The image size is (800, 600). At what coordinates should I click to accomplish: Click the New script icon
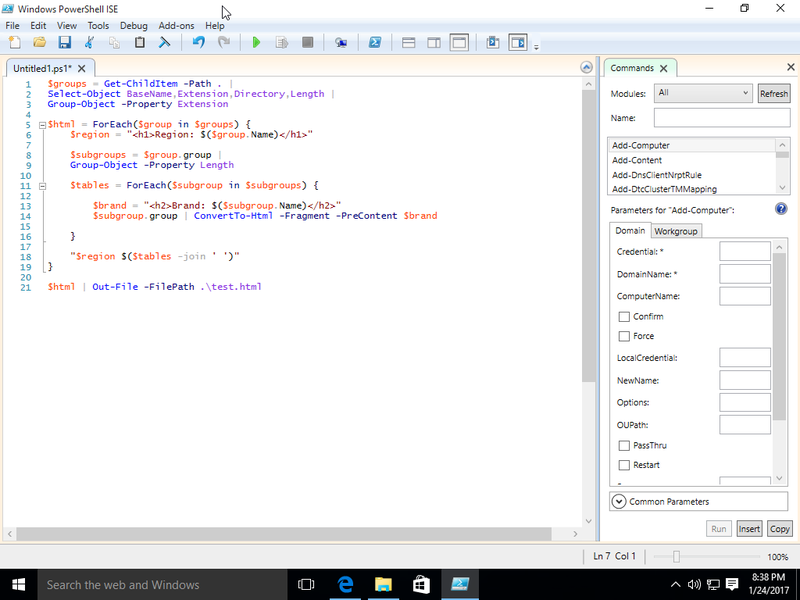[x=14, y=43]
